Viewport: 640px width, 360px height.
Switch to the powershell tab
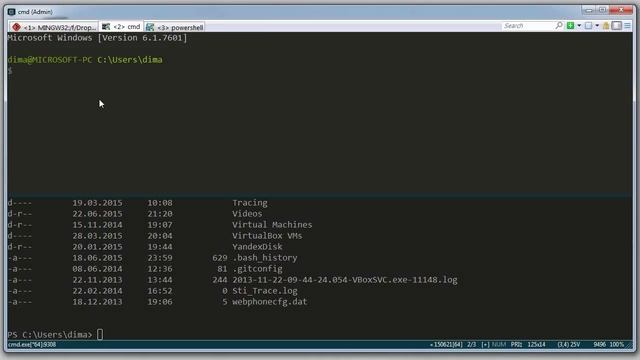[x=174, y=27]
